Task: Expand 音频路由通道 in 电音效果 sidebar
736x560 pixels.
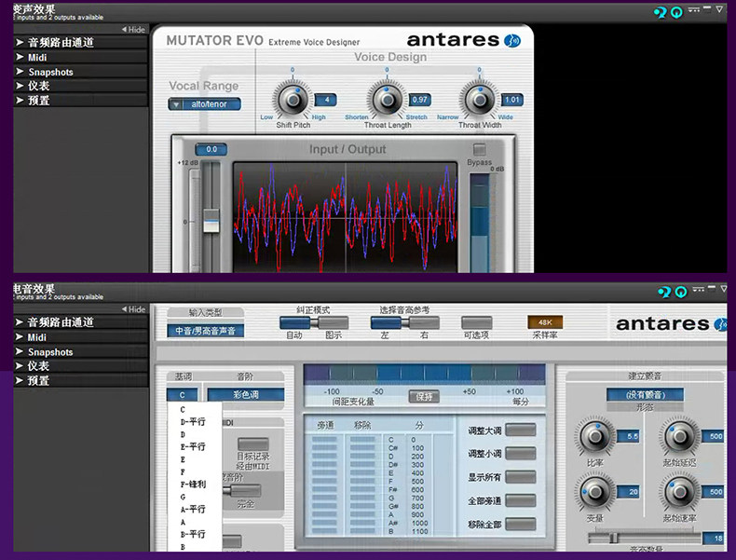Action: click(x=80, y=322)
